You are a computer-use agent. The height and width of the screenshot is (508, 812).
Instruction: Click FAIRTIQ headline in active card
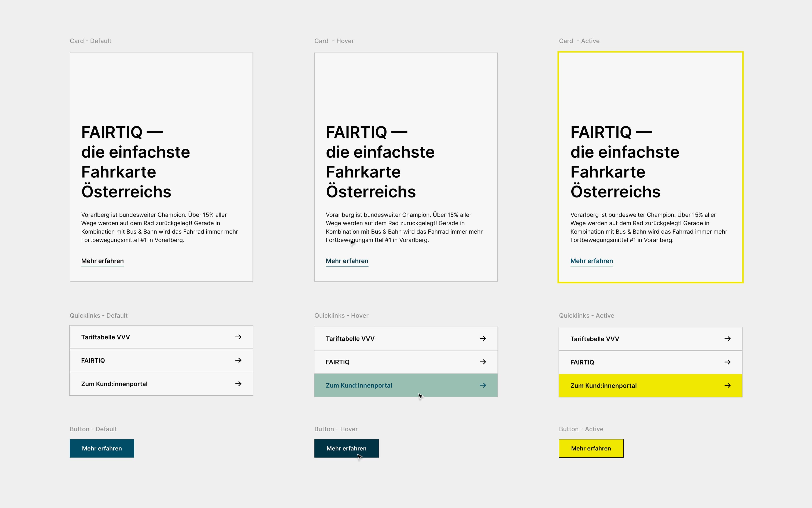click(x=625, y=162)
